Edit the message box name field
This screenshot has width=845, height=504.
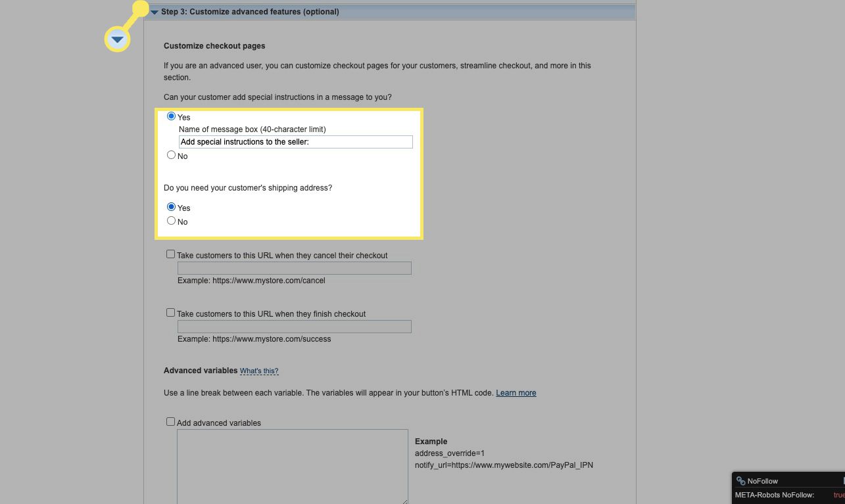pyautogui.click(x=295, y=142)
